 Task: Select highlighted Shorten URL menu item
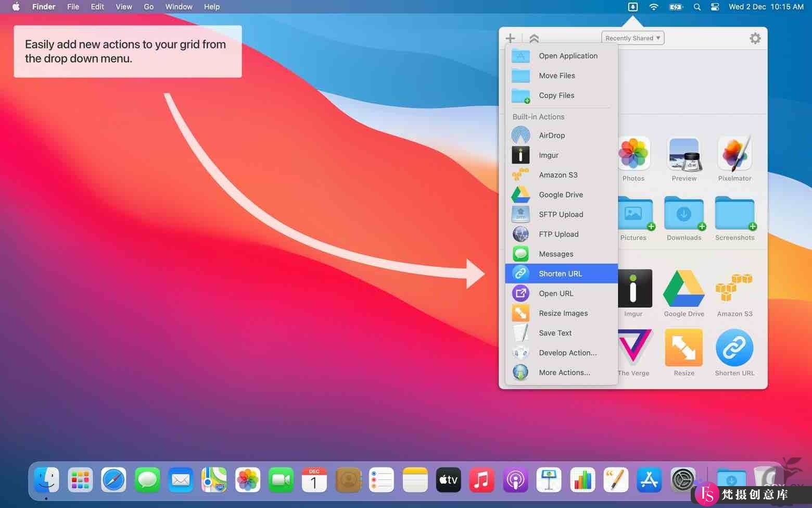(561, 274)
